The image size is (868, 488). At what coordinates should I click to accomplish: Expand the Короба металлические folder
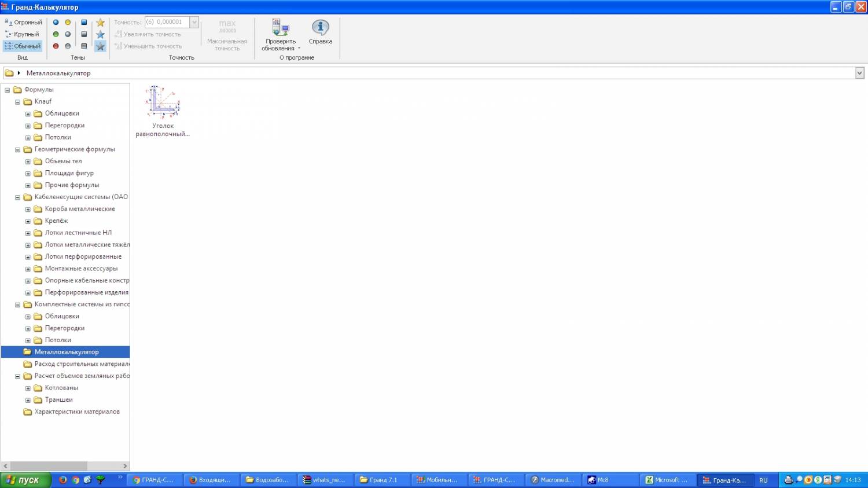click(x=28, y=209)
